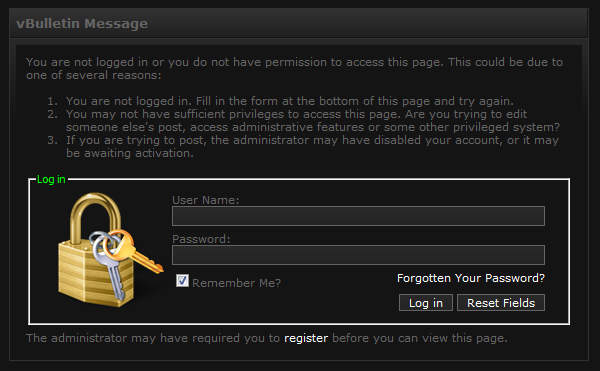Clear the form with Reset Fields button
The width and height of the screenshot is (600, 371).
click(x=501, y=303)
